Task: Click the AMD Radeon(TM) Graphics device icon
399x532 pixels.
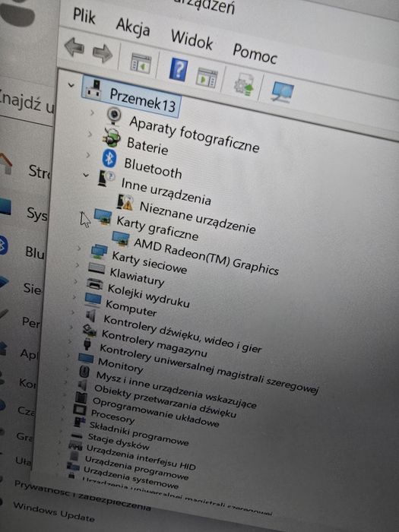Action: click(x=120, y=239)
